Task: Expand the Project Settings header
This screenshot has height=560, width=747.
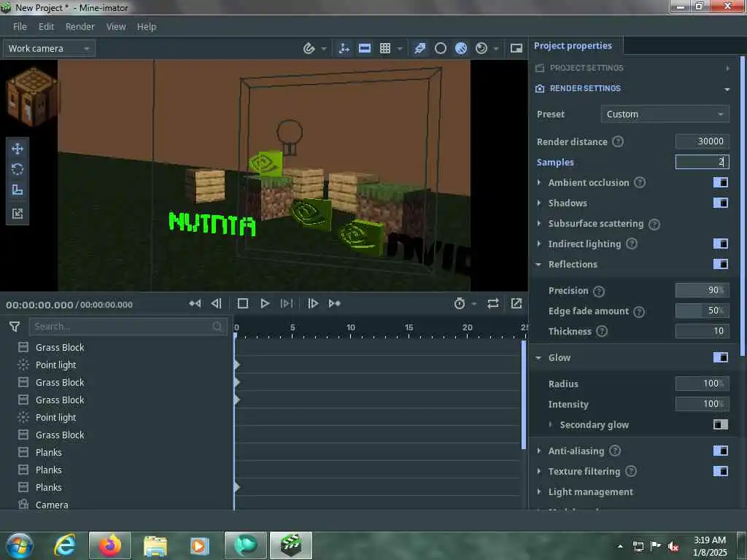Action: pos(632,68)
